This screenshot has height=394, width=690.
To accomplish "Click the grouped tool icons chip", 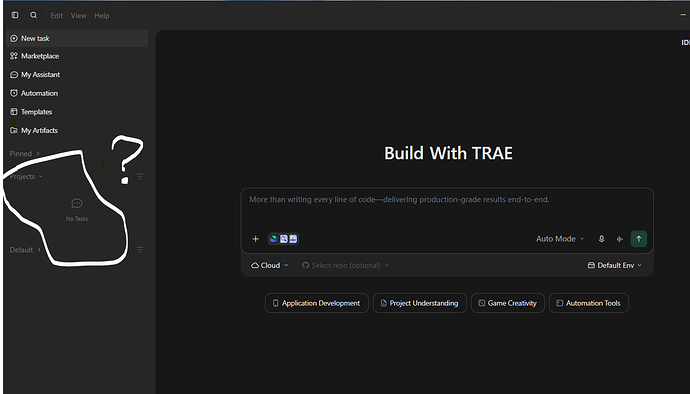I will point(283,239).
